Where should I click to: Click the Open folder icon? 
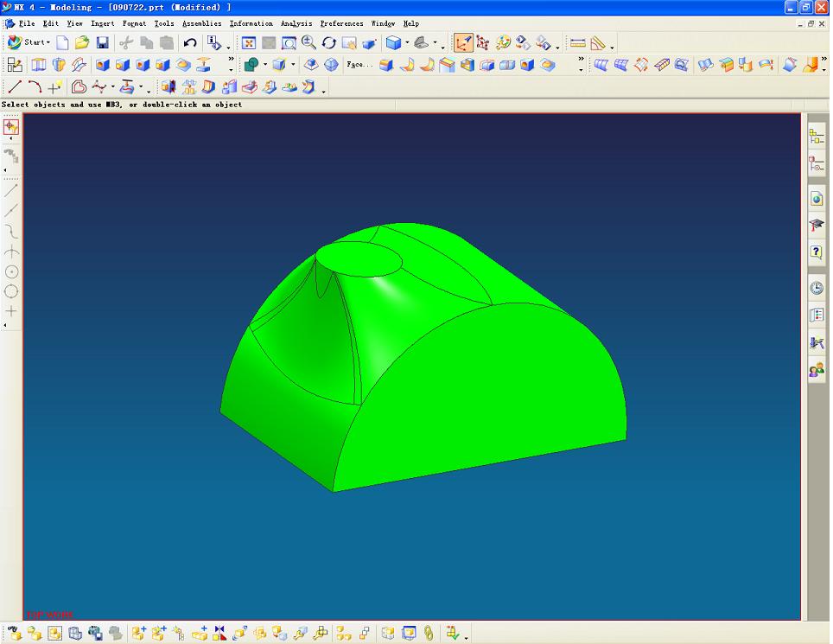point(82,42)
